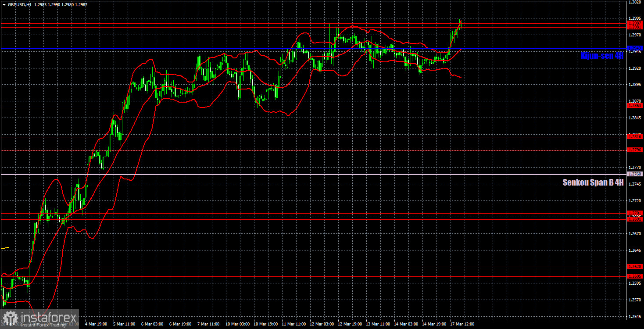
Task: Click the 1.2770 price scale value
Action: pyautogui.click(x=635, y=168)
